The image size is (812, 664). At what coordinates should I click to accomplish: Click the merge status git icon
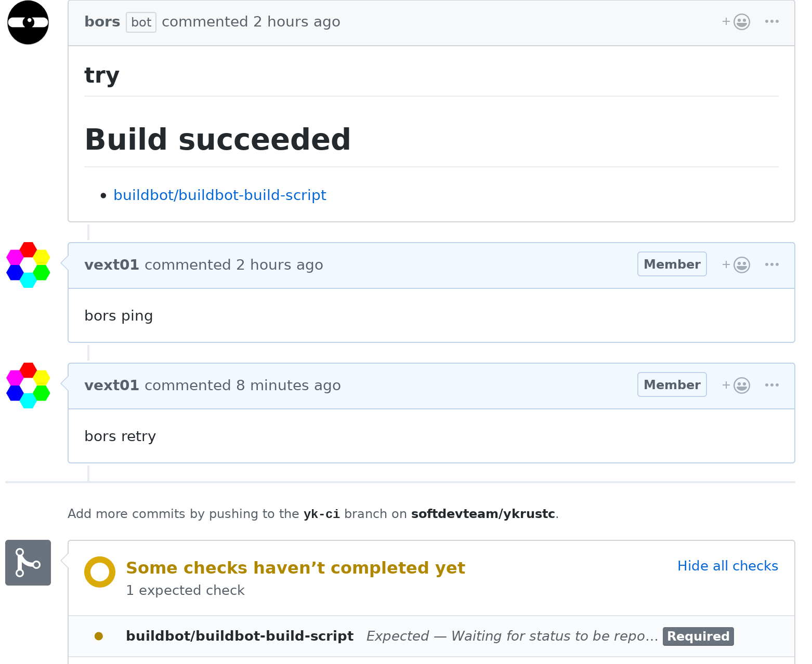[x=28, y=563]
